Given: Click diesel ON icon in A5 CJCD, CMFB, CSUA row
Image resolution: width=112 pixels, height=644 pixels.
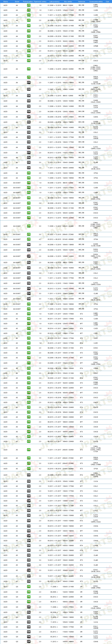Looking at the screenshot, I should coord(29,521).
